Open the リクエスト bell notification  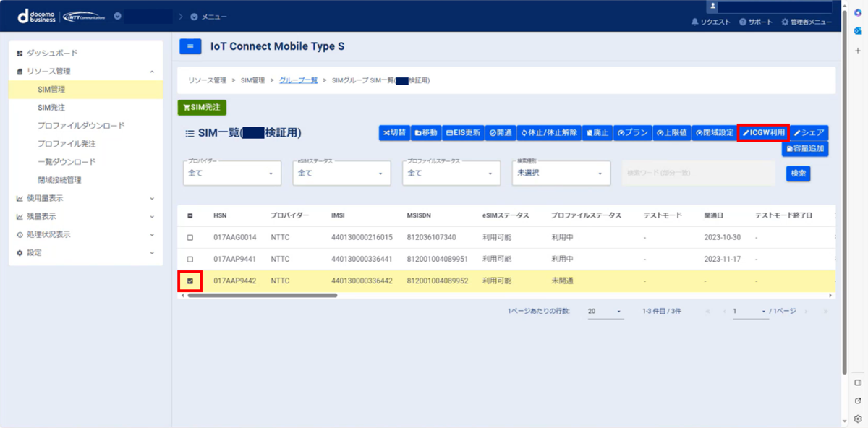[x=711, y=22]
